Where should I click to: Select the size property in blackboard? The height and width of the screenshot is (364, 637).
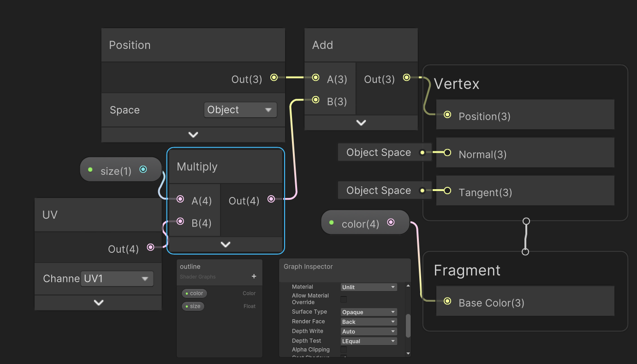click(x=193, y=306)
